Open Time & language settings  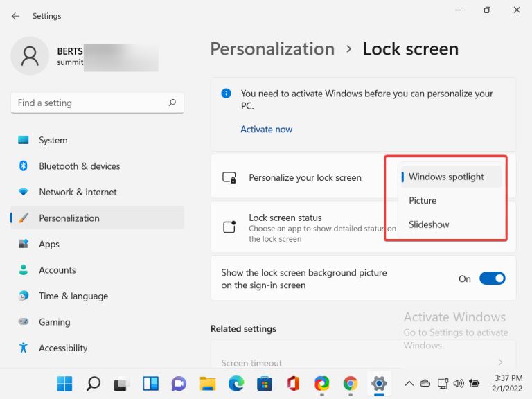pos(98,296)
